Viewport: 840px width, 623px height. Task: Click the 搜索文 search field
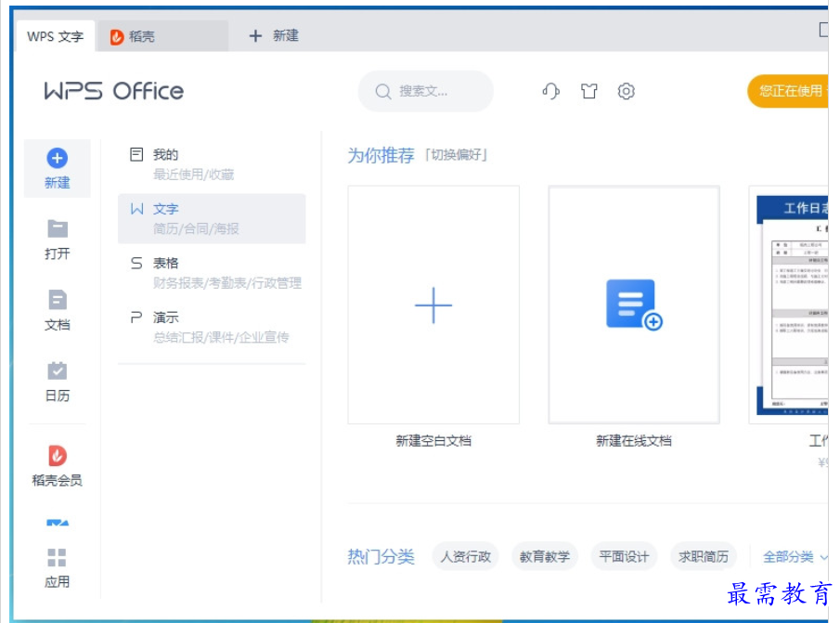click(x=425, y=92)
